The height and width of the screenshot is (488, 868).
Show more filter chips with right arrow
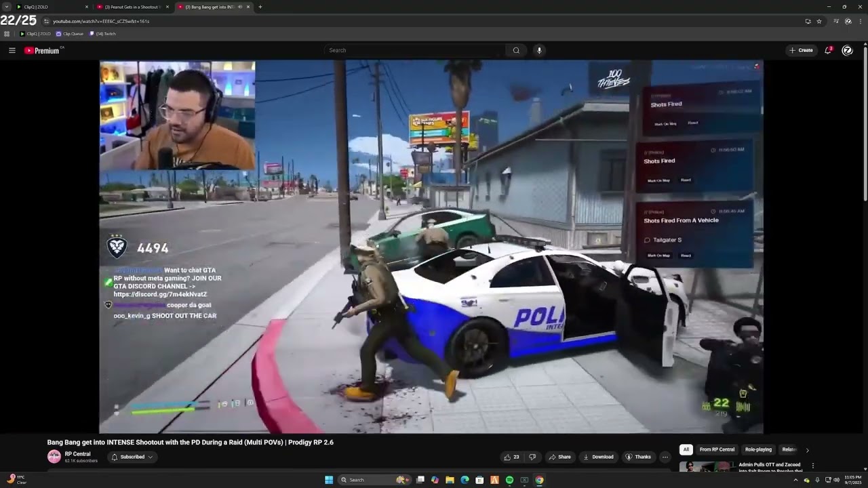pos(807,450)
